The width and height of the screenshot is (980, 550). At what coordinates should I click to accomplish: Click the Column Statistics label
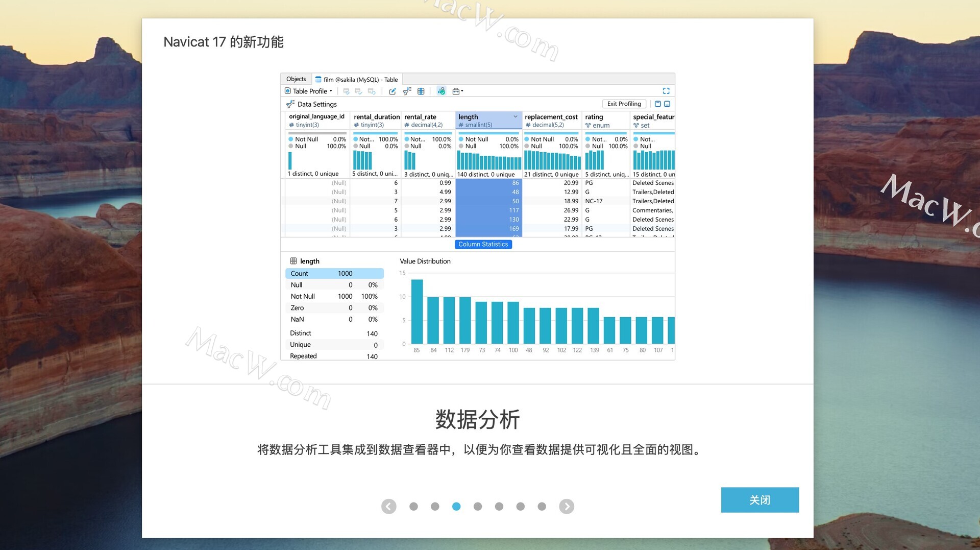(x=483, y=244)
